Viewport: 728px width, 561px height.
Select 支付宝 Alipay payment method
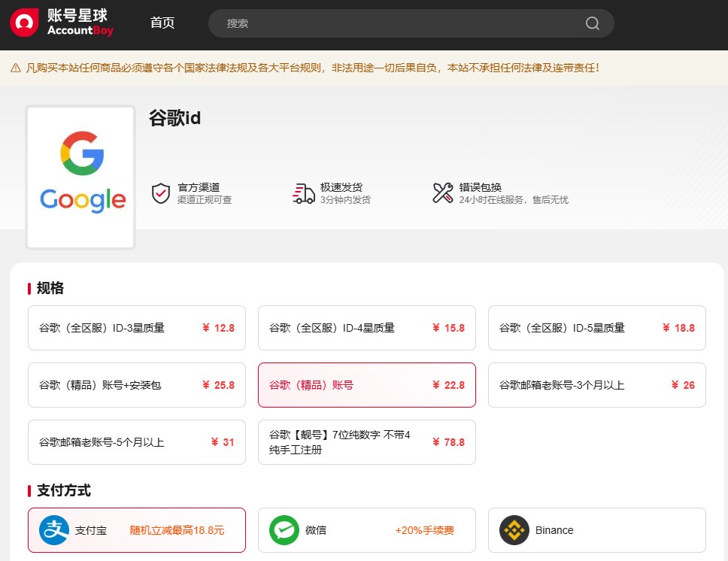137,530
